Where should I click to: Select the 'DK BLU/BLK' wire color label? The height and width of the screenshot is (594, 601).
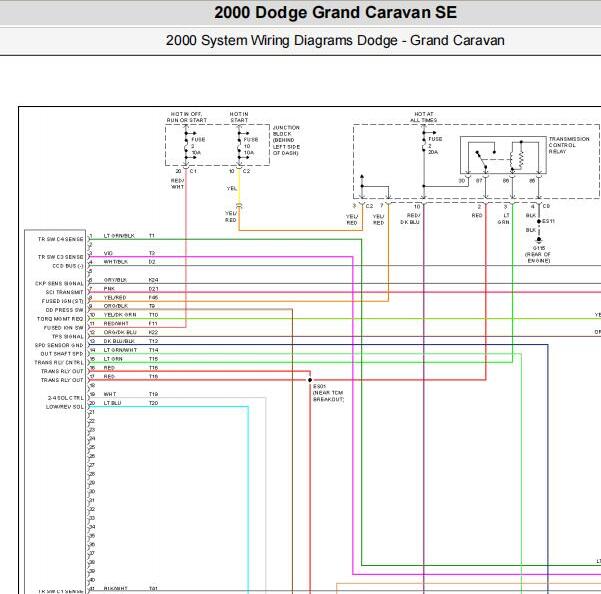[x=119, y=341]
